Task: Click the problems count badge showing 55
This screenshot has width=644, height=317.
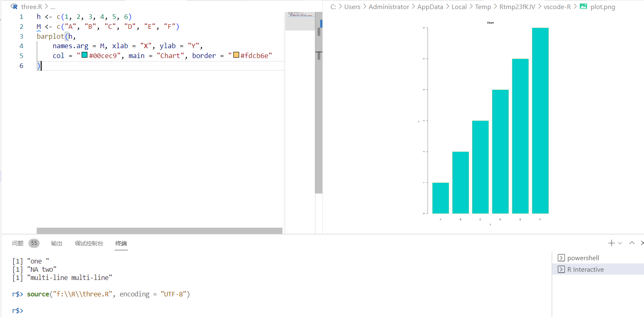Action: click(x=34, y=243)
